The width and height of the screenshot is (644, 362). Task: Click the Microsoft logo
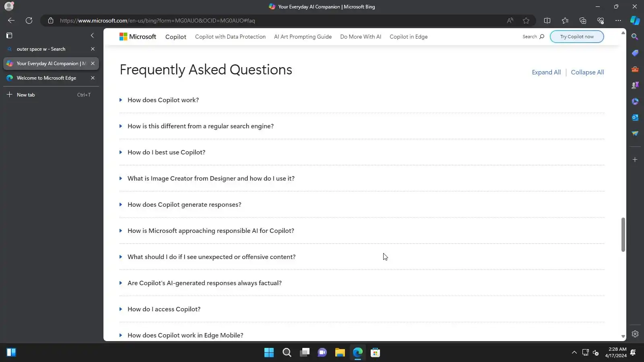[138, 37]
